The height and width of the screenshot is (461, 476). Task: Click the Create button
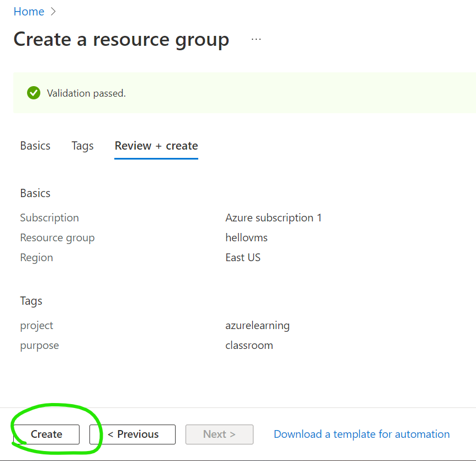click(x=46, y=434)
